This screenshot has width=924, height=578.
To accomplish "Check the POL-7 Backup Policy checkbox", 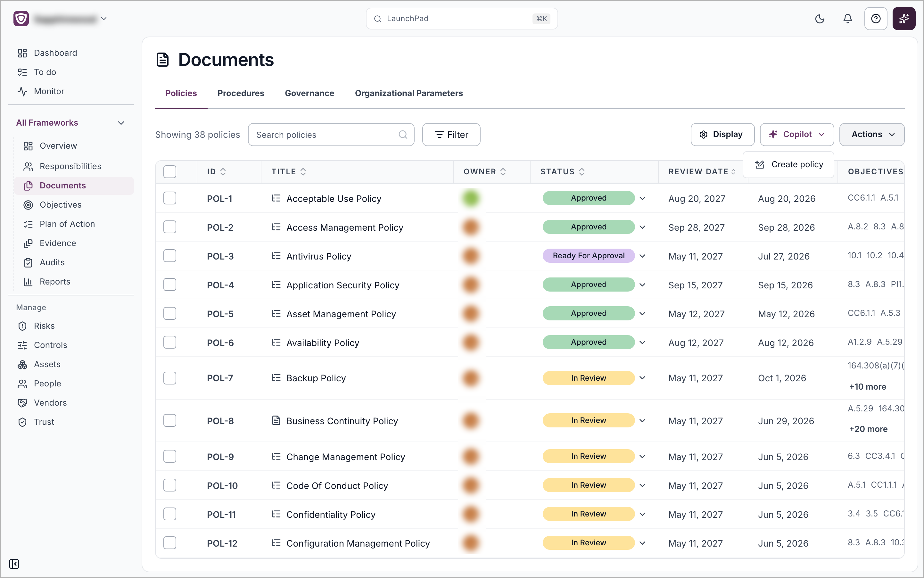I will [170, 378].
